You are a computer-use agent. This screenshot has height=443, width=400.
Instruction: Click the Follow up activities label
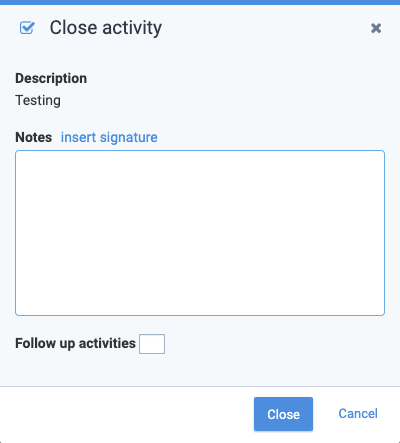pos(75,344)
